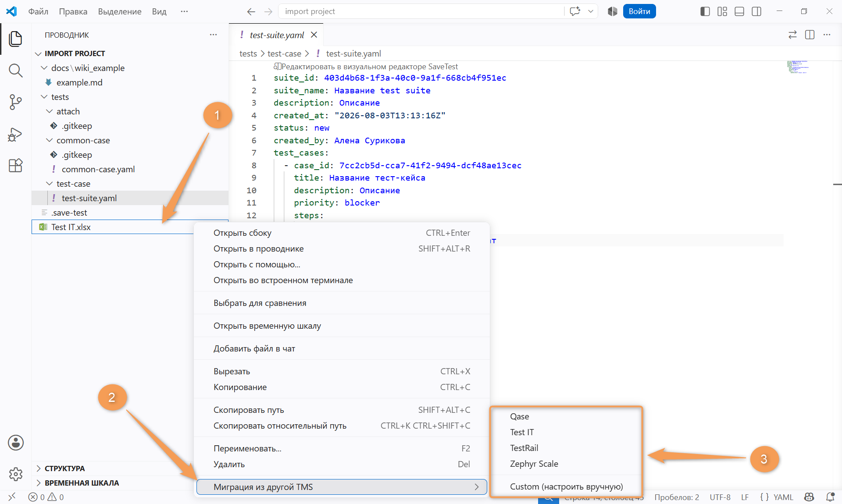Screen dimensions: 842x504
Task: Pick TestRail from the migration submenu
Action: 566,448
